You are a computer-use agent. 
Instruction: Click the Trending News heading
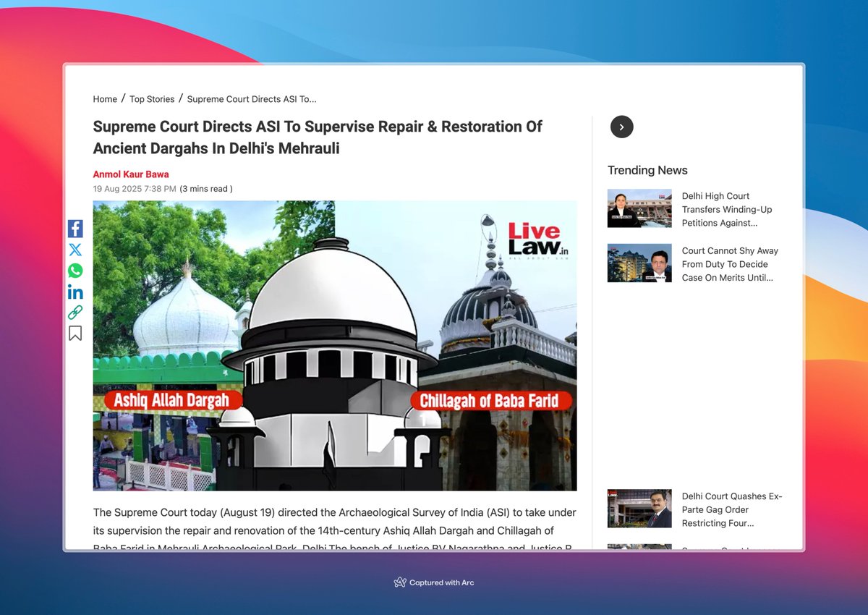tap(647, 170)
